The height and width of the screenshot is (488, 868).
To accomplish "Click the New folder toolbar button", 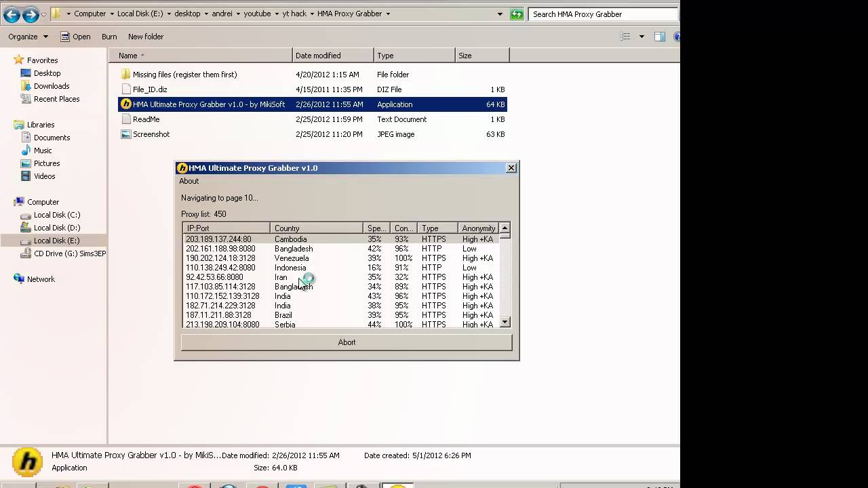I will pos(146,37).
